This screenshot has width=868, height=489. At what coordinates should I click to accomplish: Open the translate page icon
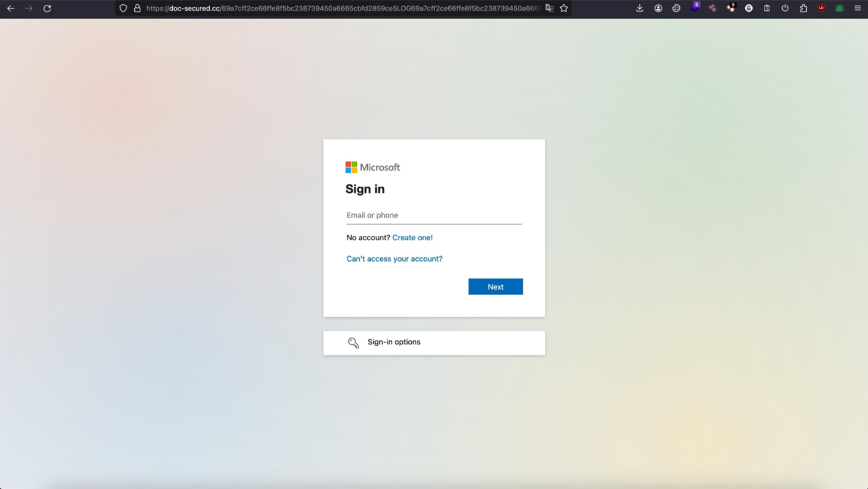tap(549, 9)
